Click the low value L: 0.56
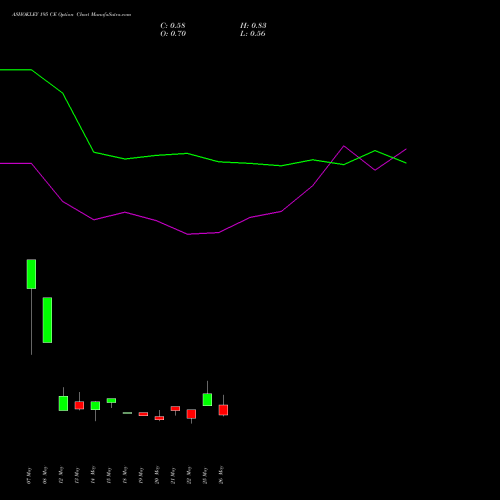 point(253,34)
